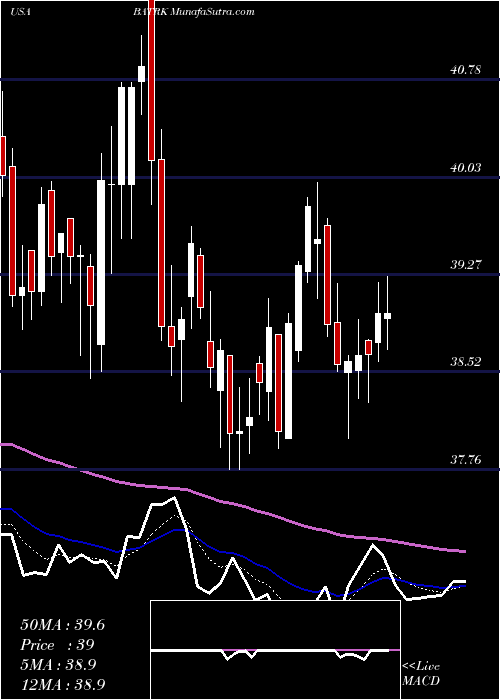Image resolution: width=500 pixels, height=700 pixels.
Task: Click the 5MA : 38.9 reading
Action: [x=58, y=665]
